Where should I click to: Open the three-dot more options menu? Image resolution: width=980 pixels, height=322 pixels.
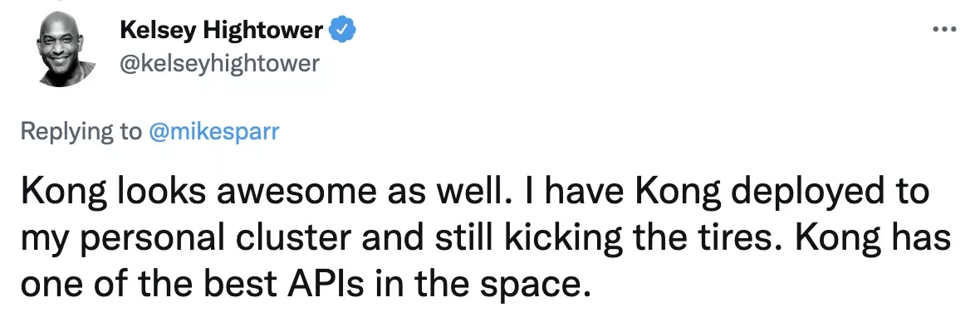pyautogui.click(x=944, y=27)
